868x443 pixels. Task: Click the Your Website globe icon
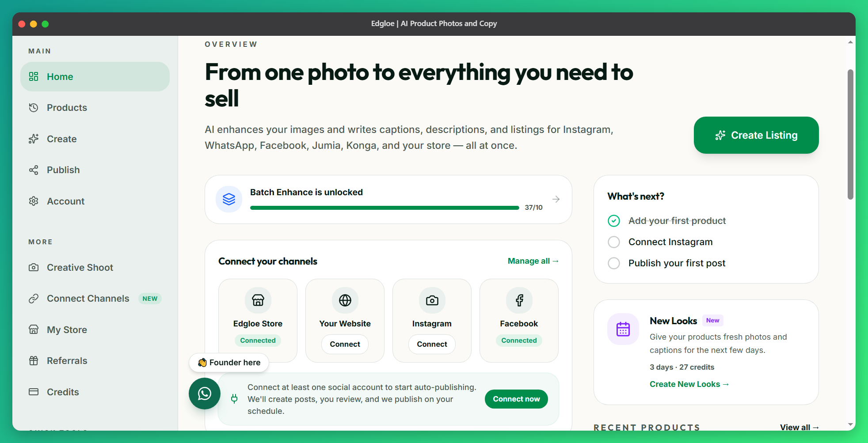[x=345, y=300]
